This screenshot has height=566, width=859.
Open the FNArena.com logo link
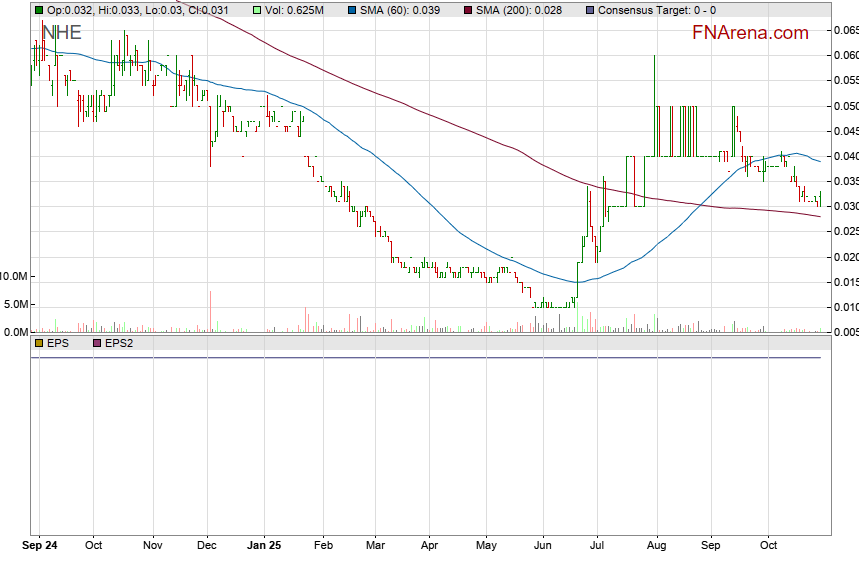750,33
